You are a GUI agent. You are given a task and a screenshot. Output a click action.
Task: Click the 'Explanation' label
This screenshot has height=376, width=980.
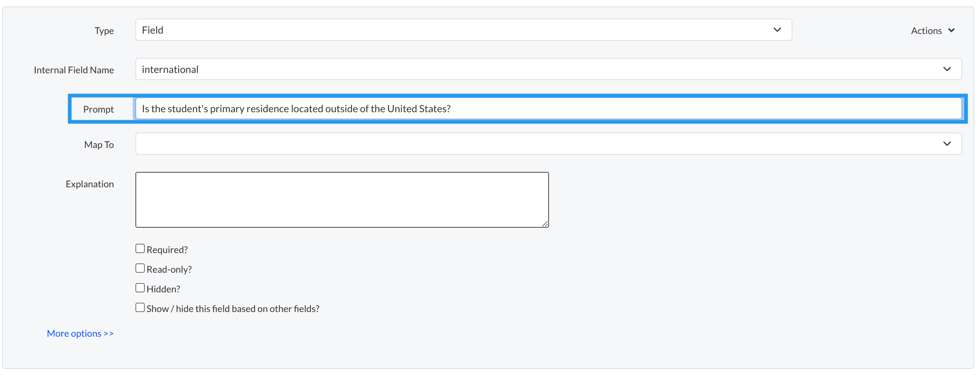tap(90, 184)
